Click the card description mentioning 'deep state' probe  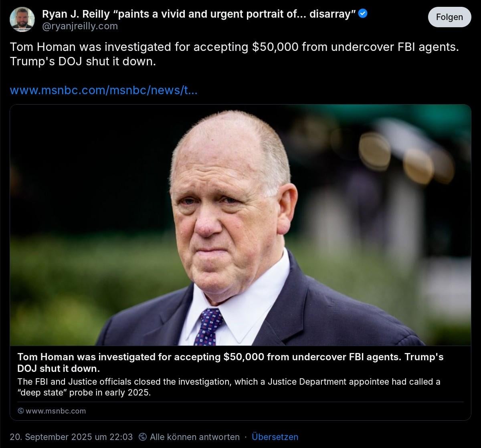229,387
